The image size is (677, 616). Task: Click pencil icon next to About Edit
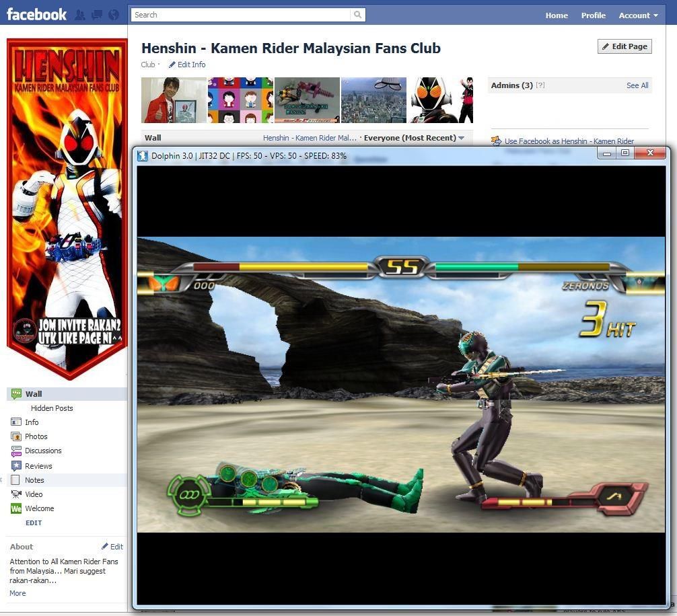[x=105, y=546]
